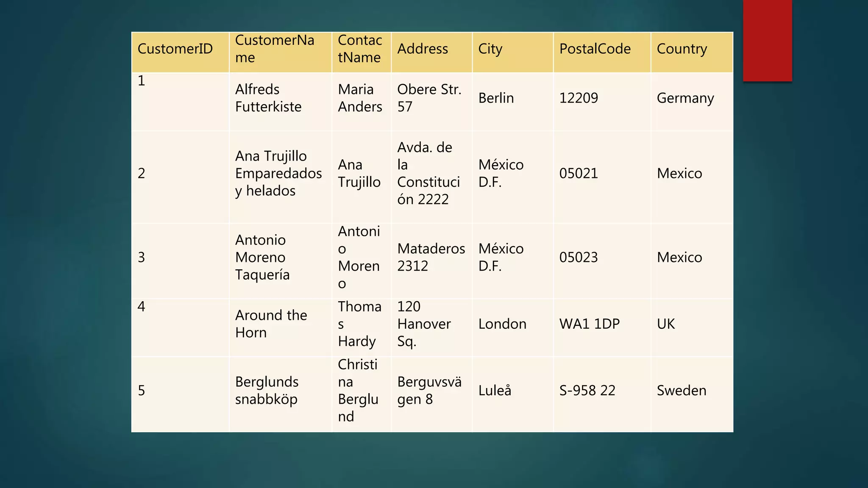This screenshot has width=868, height=488.
Task: Select Ana Trujillo Emparedados y helados cell
Action: [281, 177]
